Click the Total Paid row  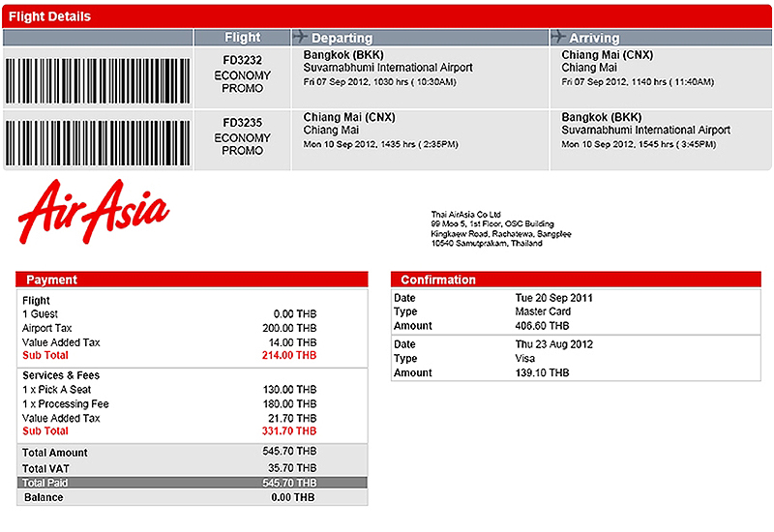pyautogui.click(x=192, y=483)
